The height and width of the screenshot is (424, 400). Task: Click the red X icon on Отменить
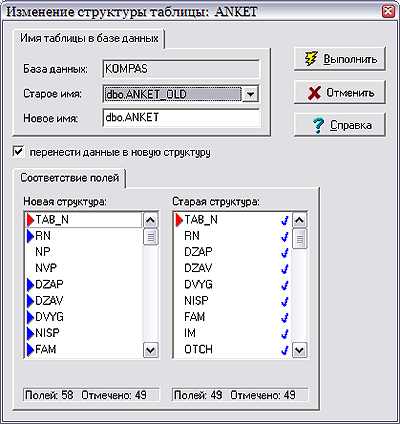click(x=314, y=93)
